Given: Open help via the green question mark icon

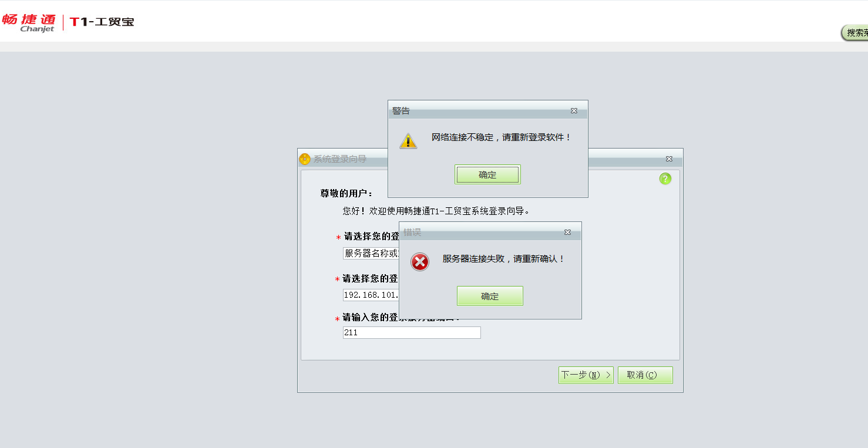Looking at the screenshot, I should click(x=665, y=179).
